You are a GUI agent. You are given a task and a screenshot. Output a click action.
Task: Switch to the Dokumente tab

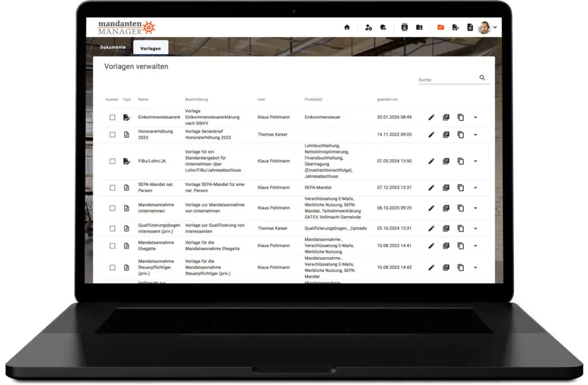[113, 47]
